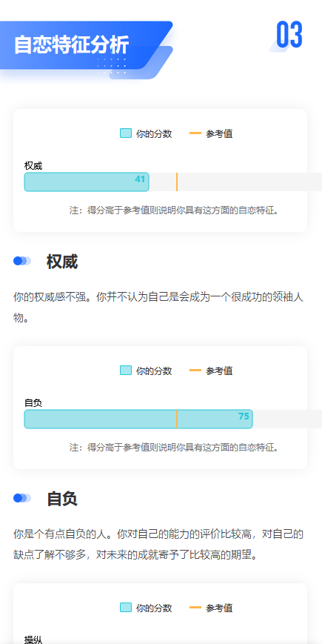Click the orange reference marker in 权威 chart
The width and height of the screenshot is (322, 644).
pos(177,182)
